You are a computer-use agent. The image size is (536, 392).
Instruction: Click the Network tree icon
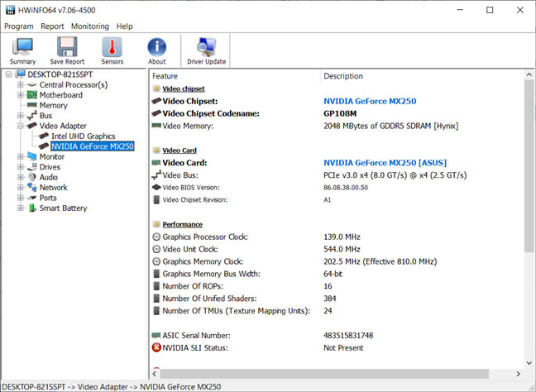[x=31, y=187]
